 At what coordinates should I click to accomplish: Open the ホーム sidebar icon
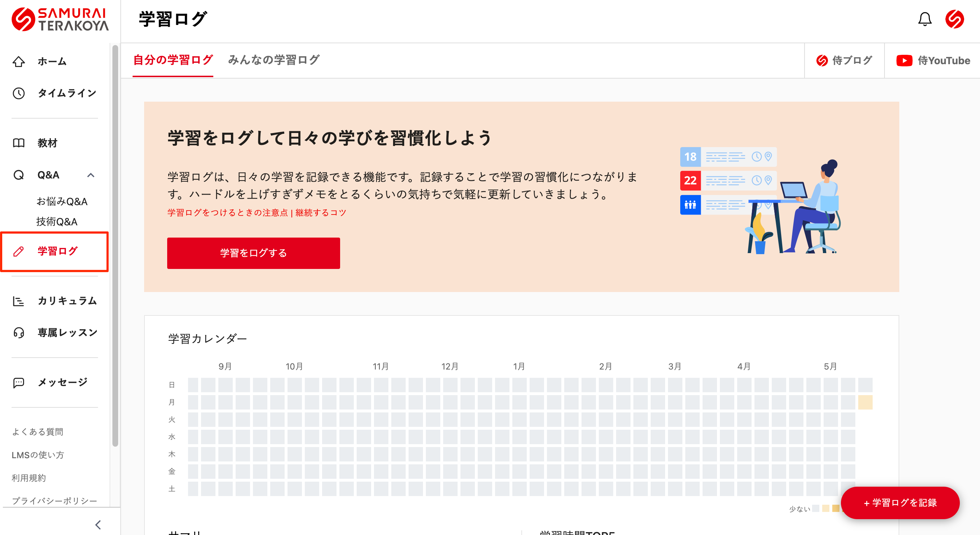(19, 61)
